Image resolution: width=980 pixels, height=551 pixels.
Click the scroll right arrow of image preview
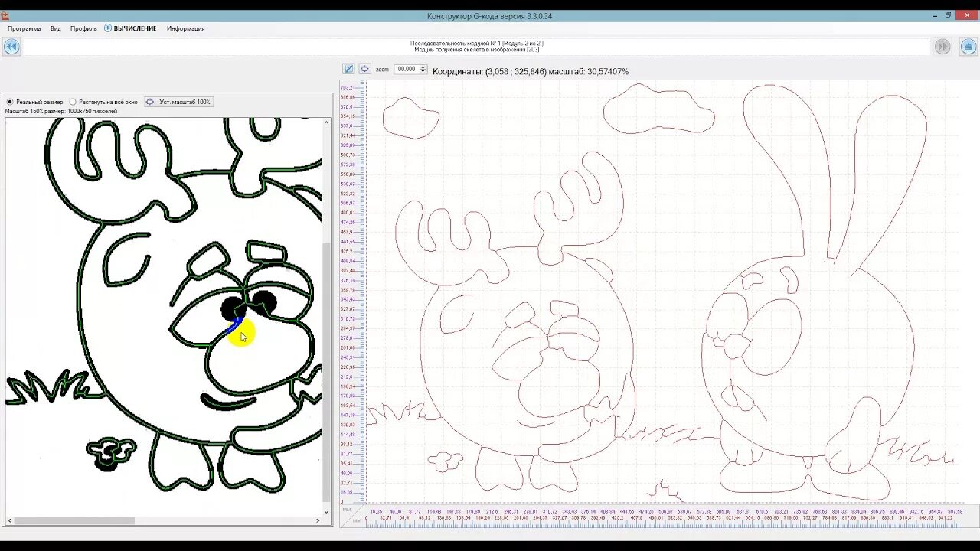point(318,520)
